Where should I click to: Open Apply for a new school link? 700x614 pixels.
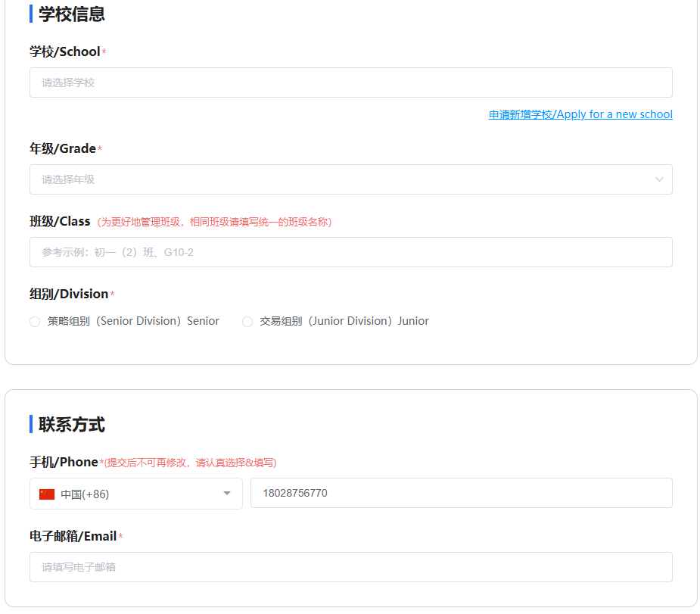pos(580,114)
